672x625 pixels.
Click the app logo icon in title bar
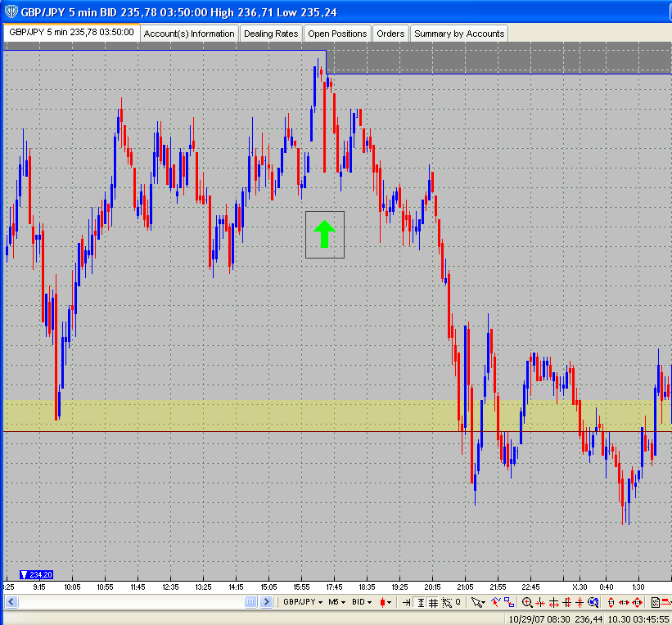click(x=11, y=12)
